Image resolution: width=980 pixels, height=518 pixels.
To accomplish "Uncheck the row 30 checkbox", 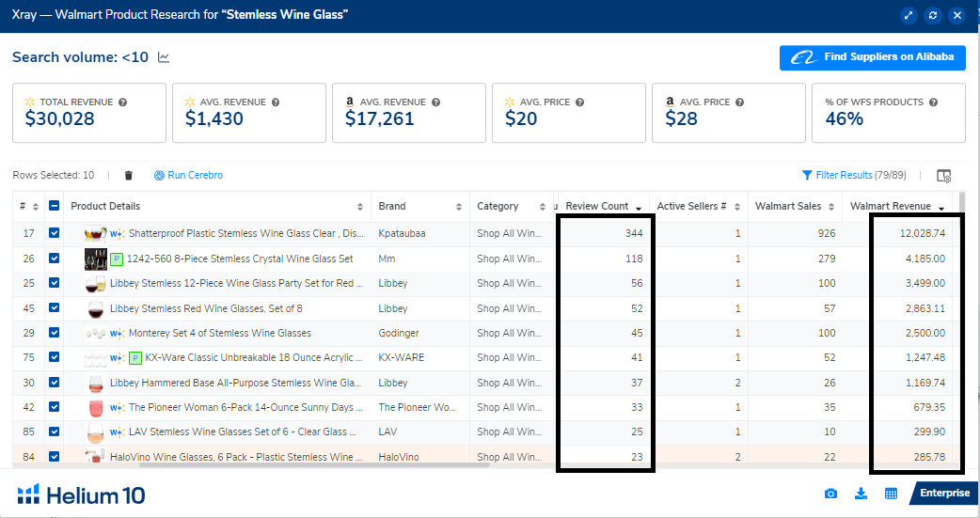I will pos(54,382).
